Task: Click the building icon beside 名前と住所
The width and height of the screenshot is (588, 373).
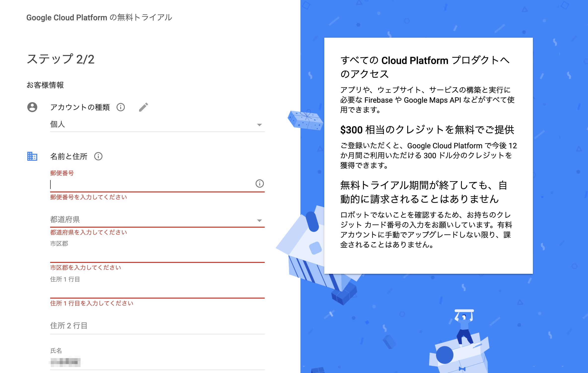Action: [x=32, y=156]
